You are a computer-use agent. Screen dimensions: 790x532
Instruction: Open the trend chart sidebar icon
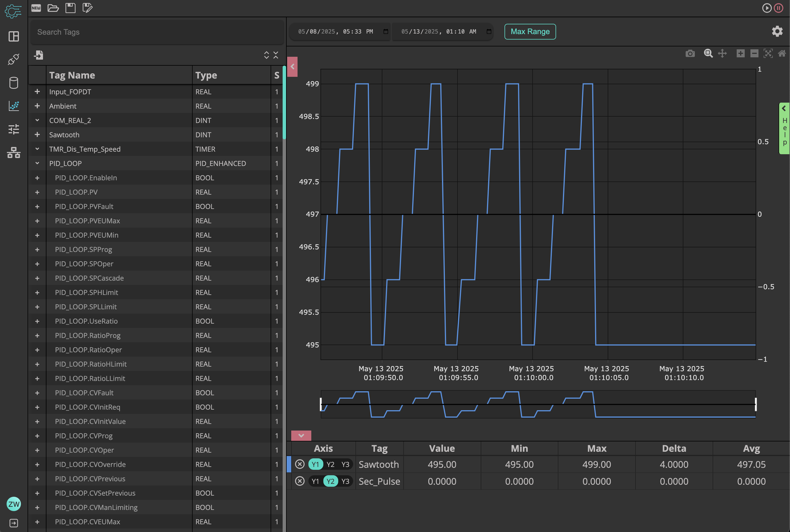[x=14, y=106]
